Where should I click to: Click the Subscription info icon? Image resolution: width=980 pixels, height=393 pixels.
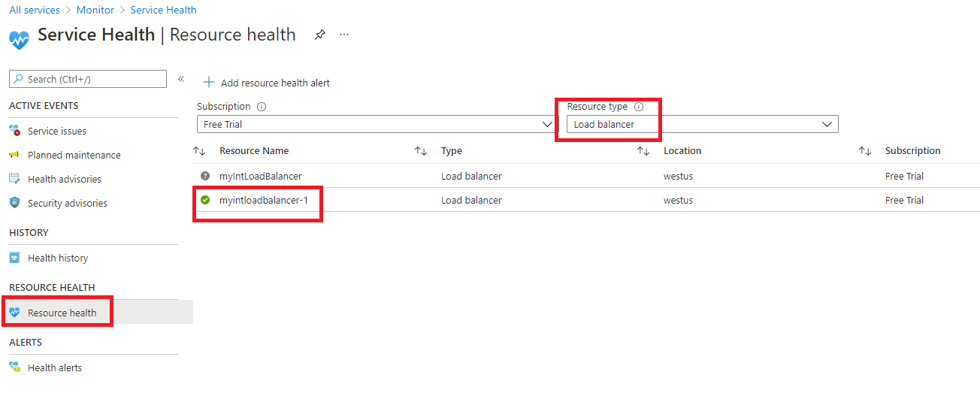[x=262, y=107]
